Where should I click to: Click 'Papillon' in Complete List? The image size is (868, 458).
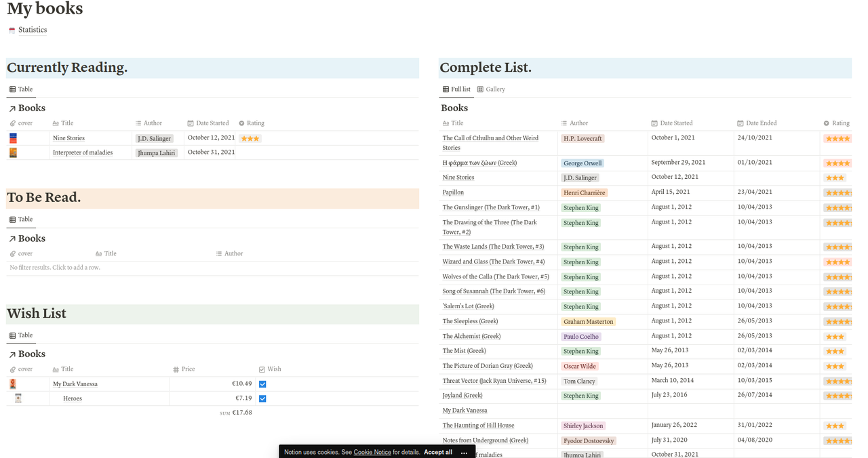[x=453, y=192]
